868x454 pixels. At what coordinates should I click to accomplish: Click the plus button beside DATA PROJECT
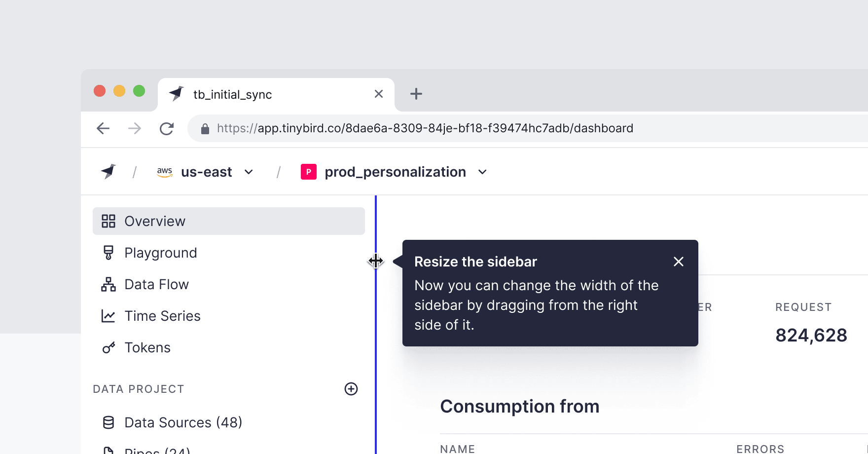(x=351, y=389)
